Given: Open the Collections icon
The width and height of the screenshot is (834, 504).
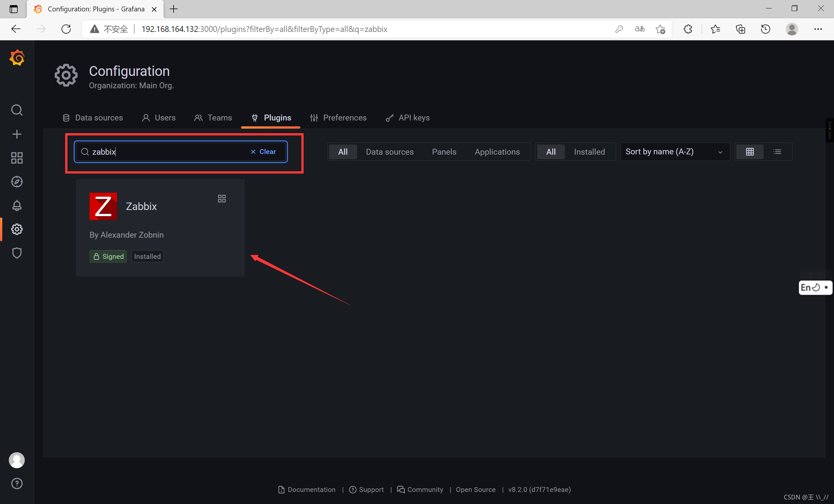Looking at the screenshot, I should point(740,29).
